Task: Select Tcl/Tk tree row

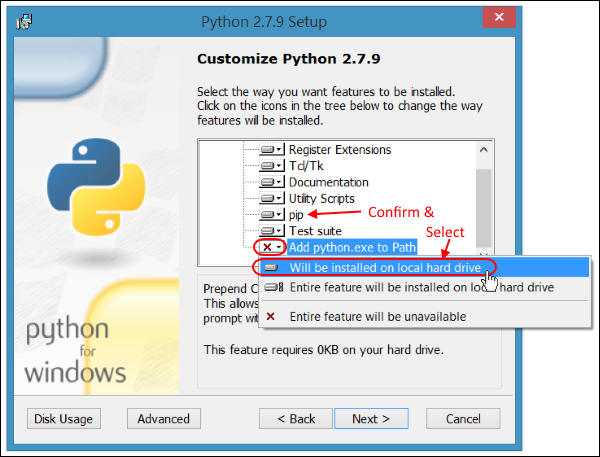Action: (306, 166)
